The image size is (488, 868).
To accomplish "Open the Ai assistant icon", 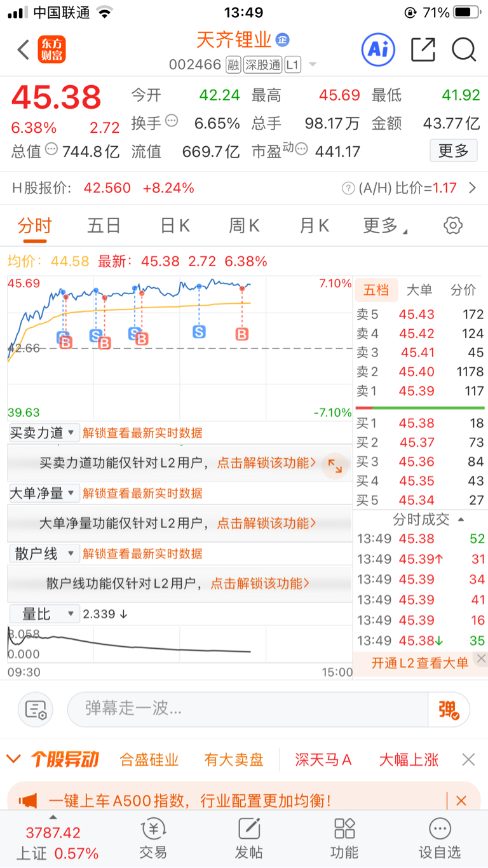I will point(379,50).
